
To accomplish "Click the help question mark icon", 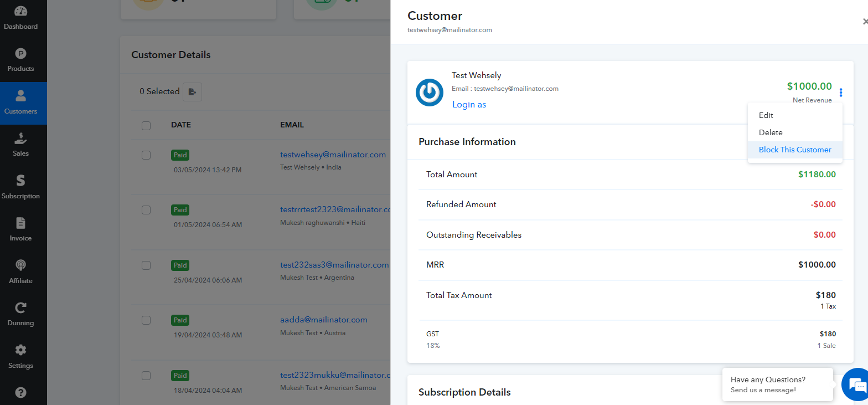I will tap(20, 392).
